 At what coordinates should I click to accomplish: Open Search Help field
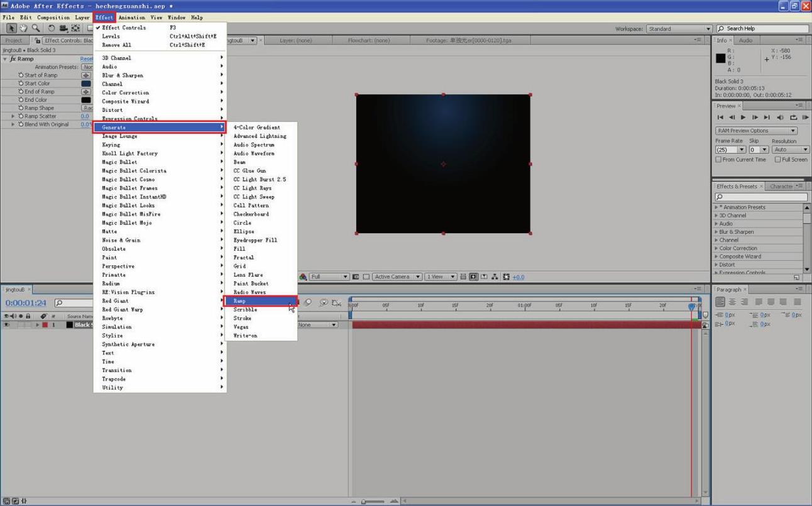click(x=763, y=28)
